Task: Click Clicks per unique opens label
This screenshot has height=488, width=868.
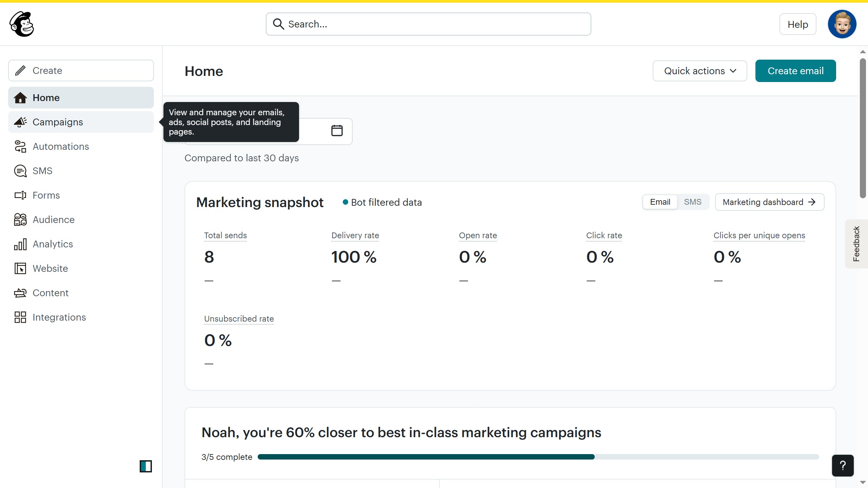Action: (759, 236)
